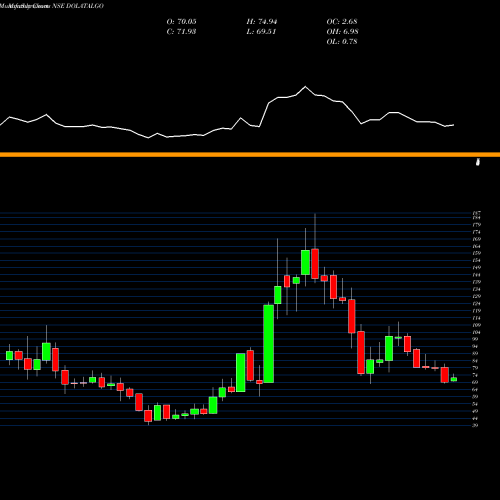
Task: Click the 109 price axis label
Action: (x=477, y=325)
